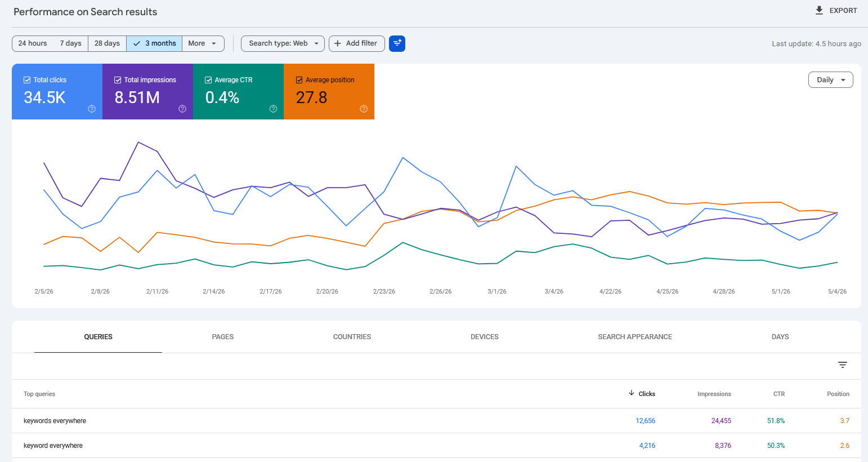The image size is (868, 462).
Task: Open help icon on Average position card
Action: click(364, 109)
